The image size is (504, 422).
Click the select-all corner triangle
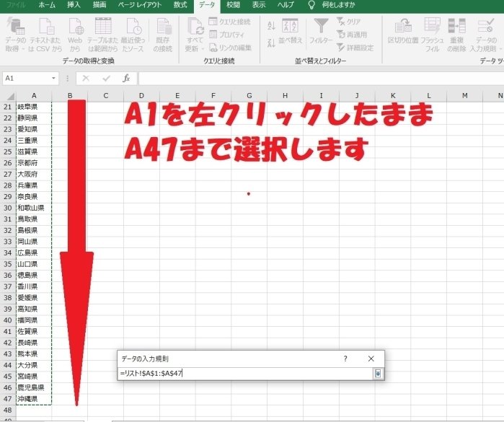coord(10,96)
